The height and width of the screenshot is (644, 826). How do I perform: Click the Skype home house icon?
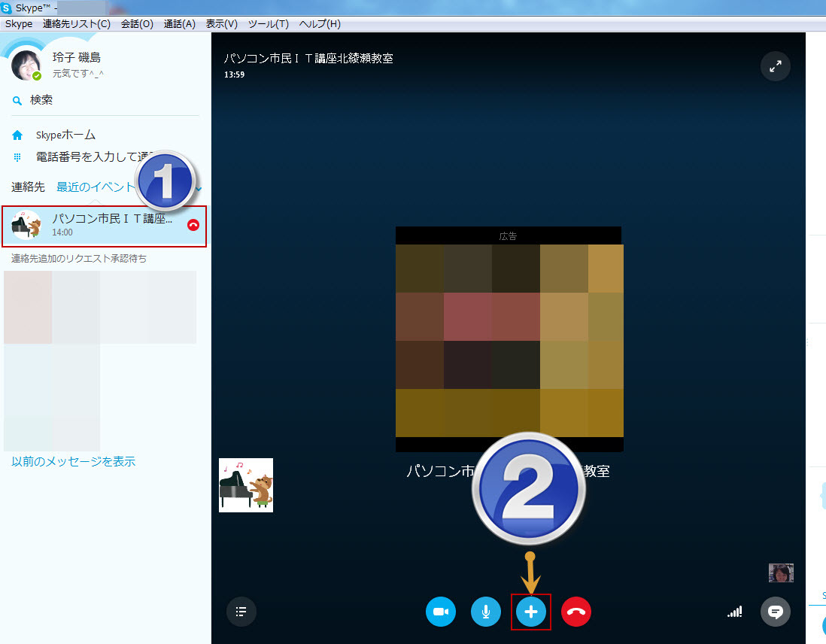(x=17, y=135)
